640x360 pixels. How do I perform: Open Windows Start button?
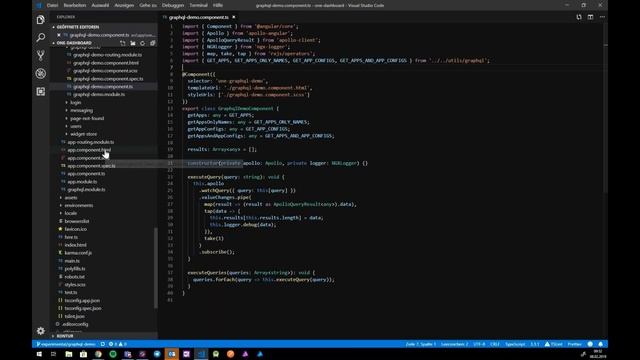tap(39, 354)
